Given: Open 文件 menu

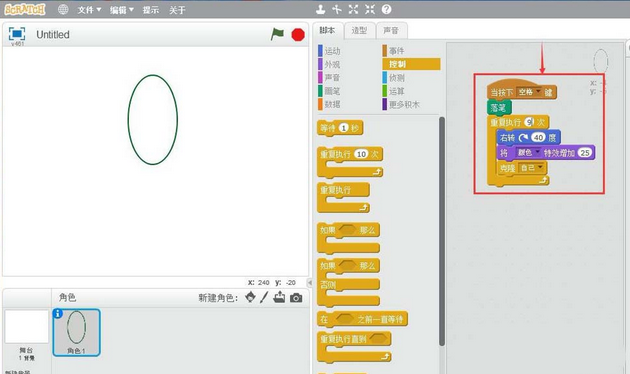Looking at the screenshot, I should (x=89, y=10).
